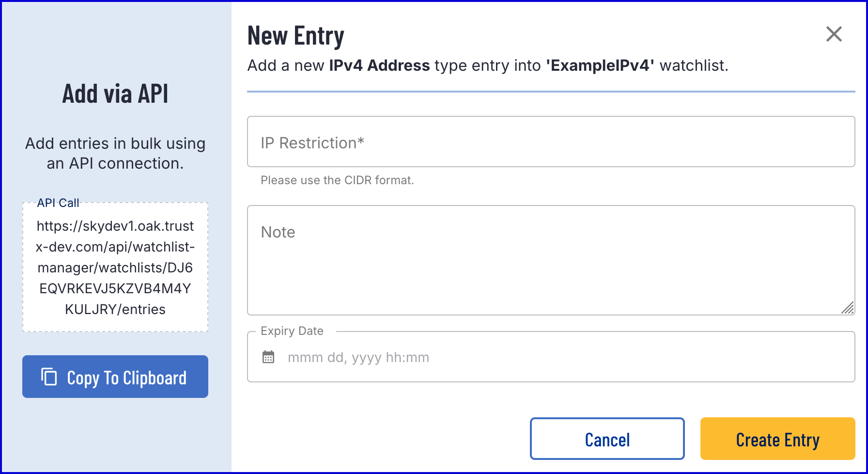Click the Note field resize handle
The image size is (868, 474).
coord(847,308)
